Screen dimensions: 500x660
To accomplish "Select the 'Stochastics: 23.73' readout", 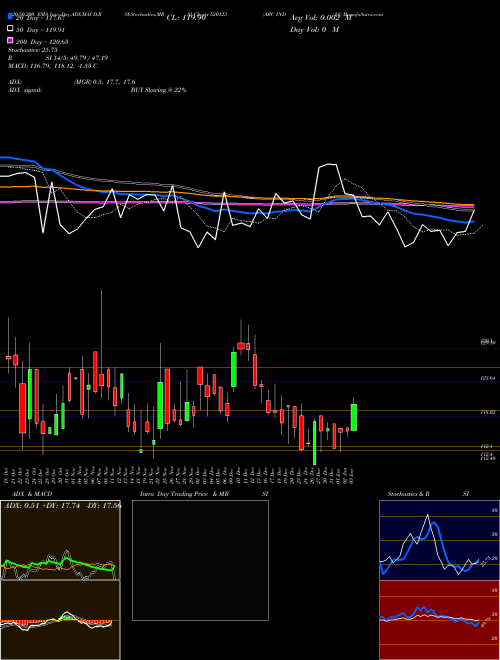I will 32,50.
